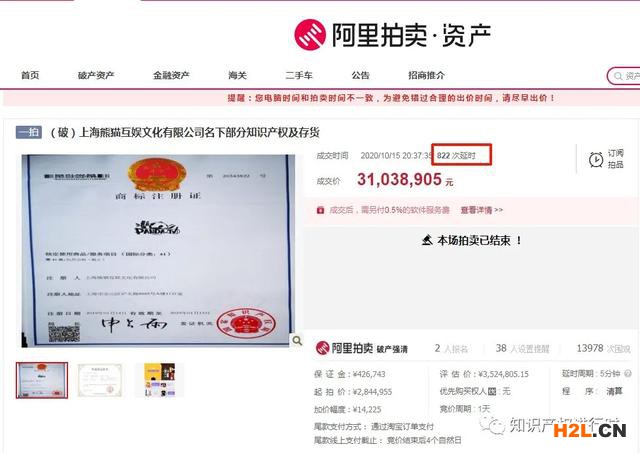Open the 招商推介 navigation tab
640x453 pixels.
(x=427, y=75)
